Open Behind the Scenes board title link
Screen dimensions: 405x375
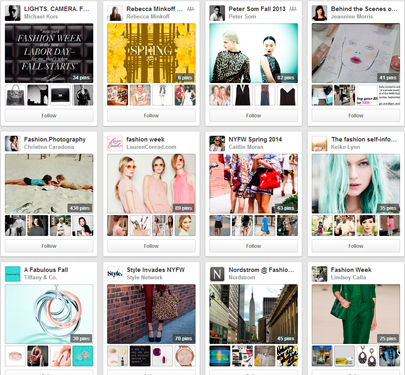coord(364,9)
